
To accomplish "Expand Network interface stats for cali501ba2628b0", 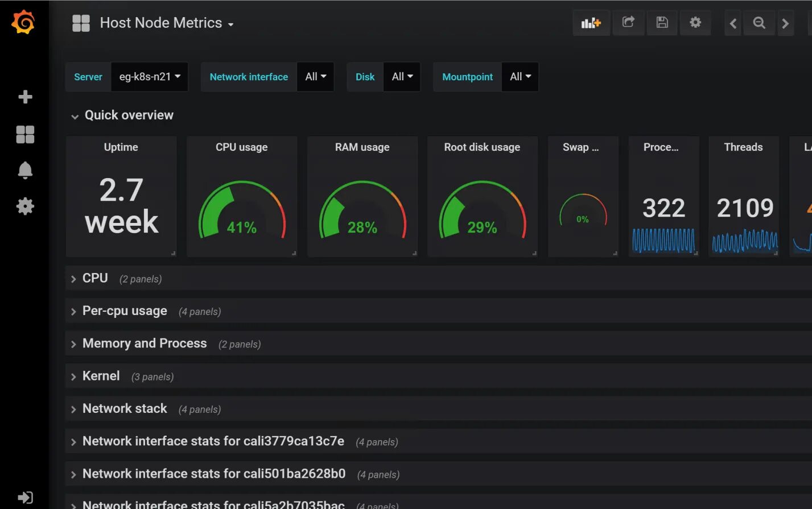I will pyautogui.click(x=438, y=474).
